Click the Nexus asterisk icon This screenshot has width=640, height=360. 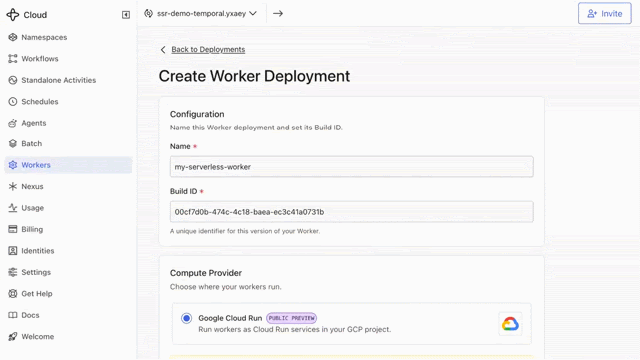(x=13, y=187)
